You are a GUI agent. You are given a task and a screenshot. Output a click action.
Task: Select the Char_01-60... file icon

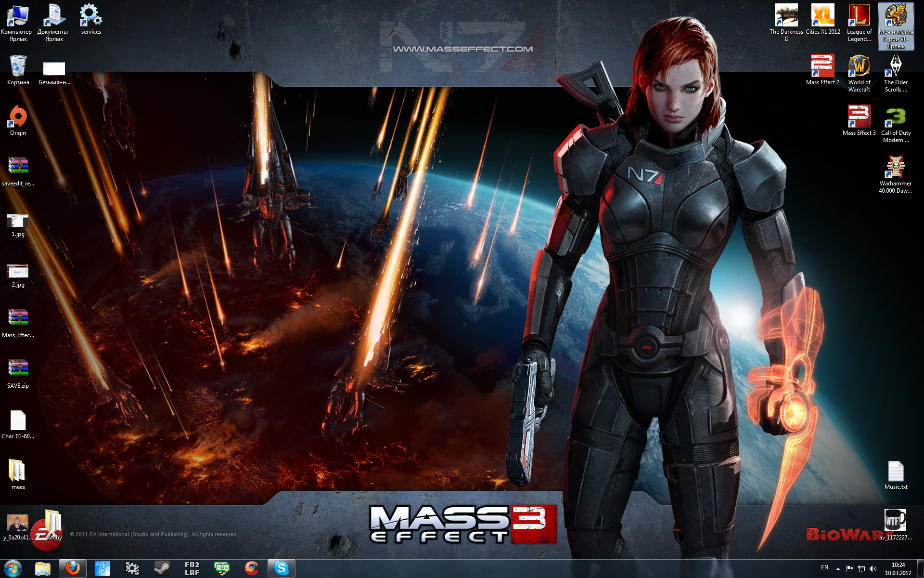point(18,424)
